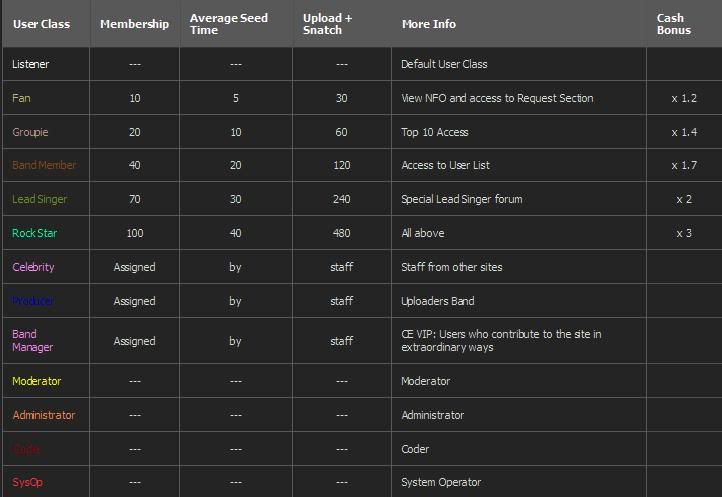This screenshot has height=497, width=722.
Task: Click the Top 10 Access text
Action: coord(435,132)
